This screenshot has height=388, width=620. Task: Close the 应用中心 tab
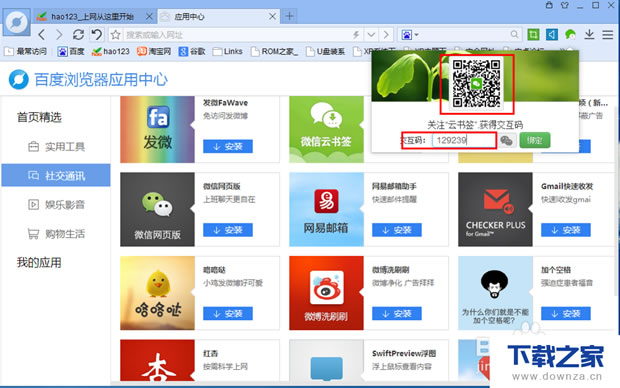272,17
